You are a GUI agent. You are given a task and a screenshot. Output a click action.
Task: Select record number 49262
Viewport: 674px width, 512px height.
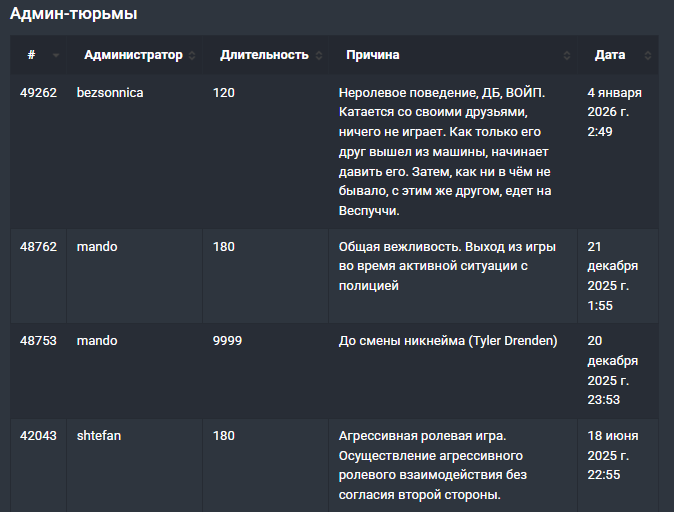[x=38, y=93]
